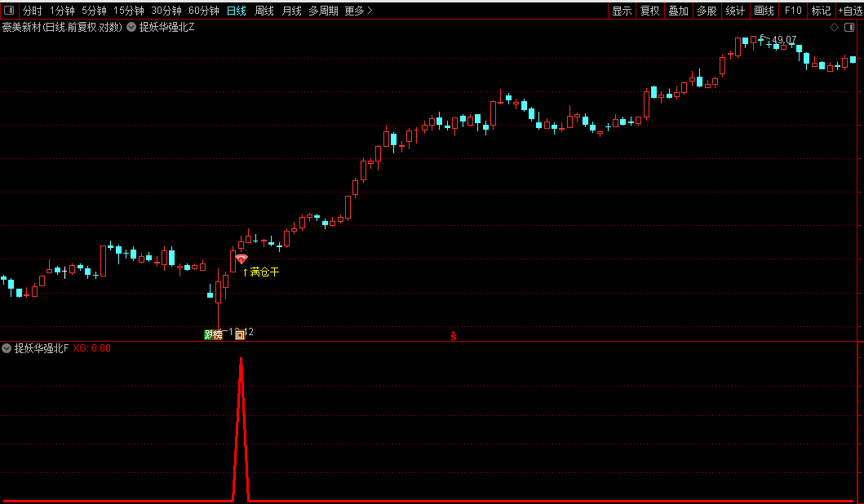Click the 多股 multi-stock button
Viewport: 864px width, 504px height.
click(707, 11)
